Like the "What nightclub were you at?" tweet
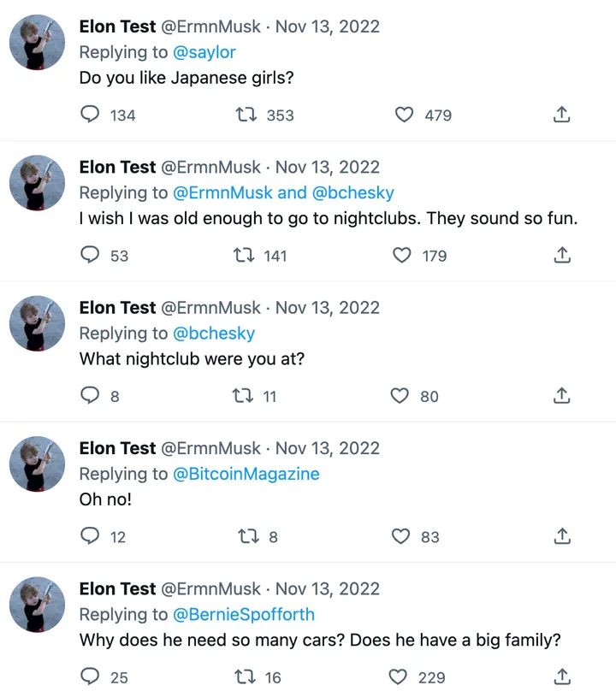616x697 pixels. pyautogui.click(x=400, y=396)
